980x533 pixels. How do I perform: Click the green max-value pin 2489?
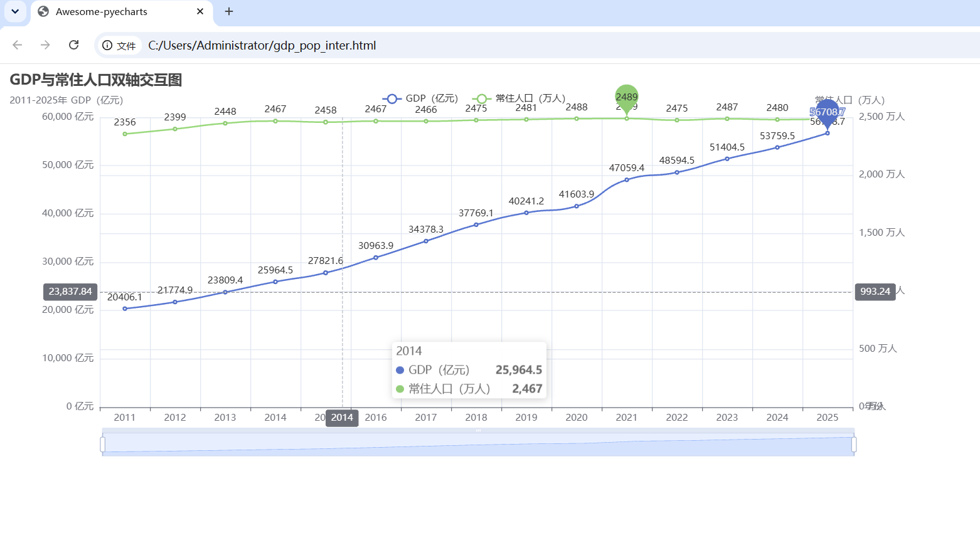click(x=627, y=98)
